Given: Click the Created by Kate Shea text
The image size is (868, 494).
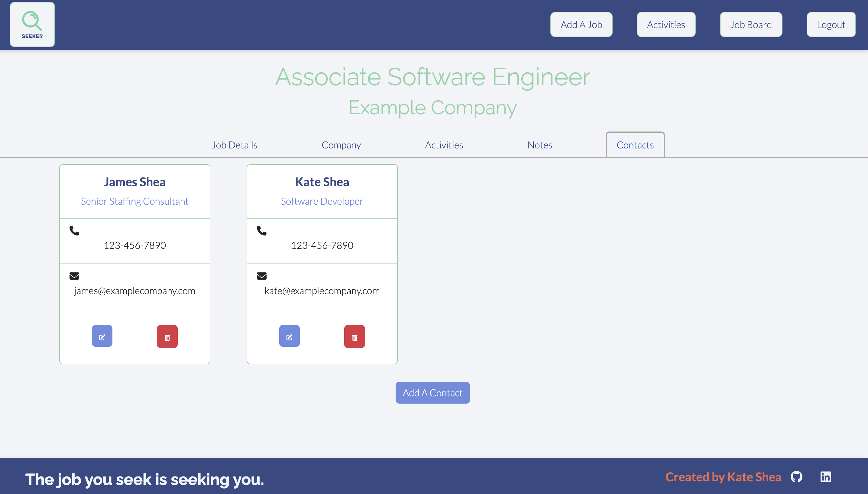Looking at the screenshot, I should tap(723, 477).
